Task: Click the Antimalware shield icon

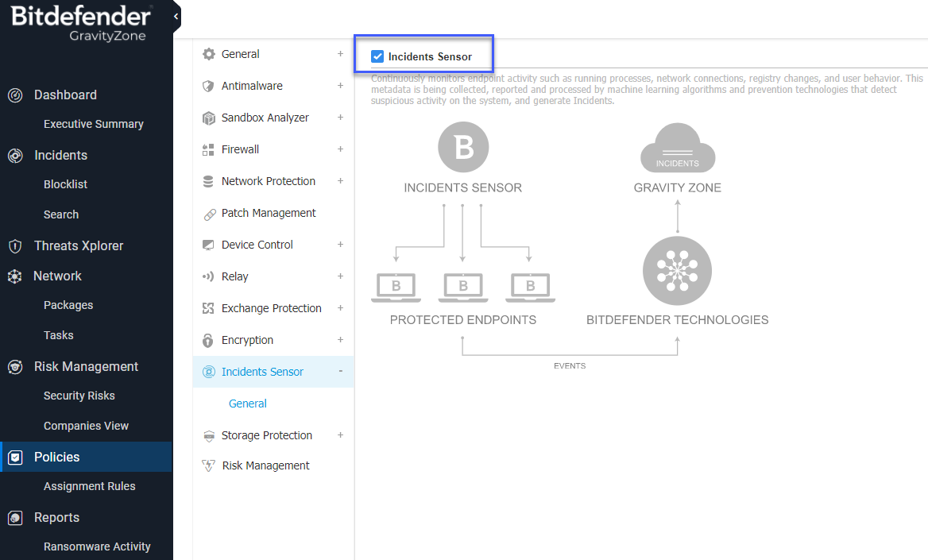Action: pos(208,86)
